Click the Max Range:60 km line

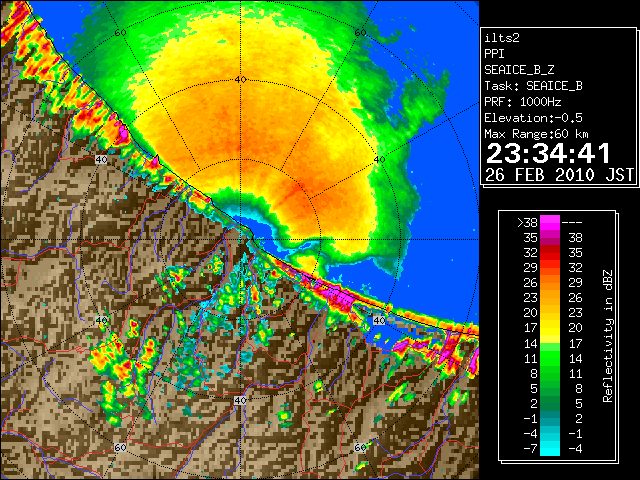[x=536, y=134]
